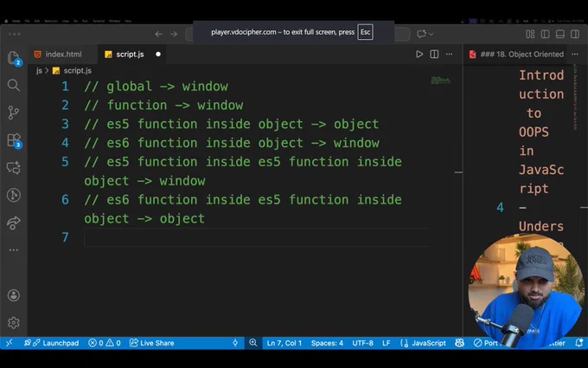Click the comment "// function -> window"
This screenshot has height=368, width=588.
pos(163,105)
